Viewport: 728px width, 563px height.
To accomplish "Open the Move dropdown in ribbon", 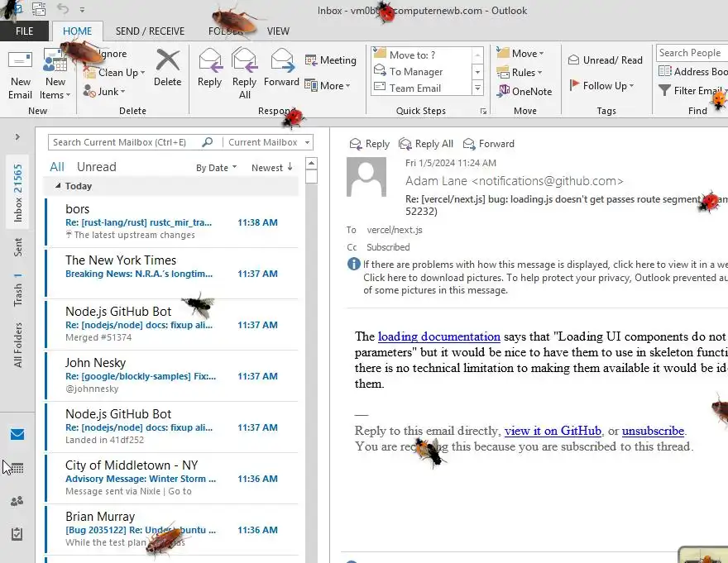I will [520, 54].
